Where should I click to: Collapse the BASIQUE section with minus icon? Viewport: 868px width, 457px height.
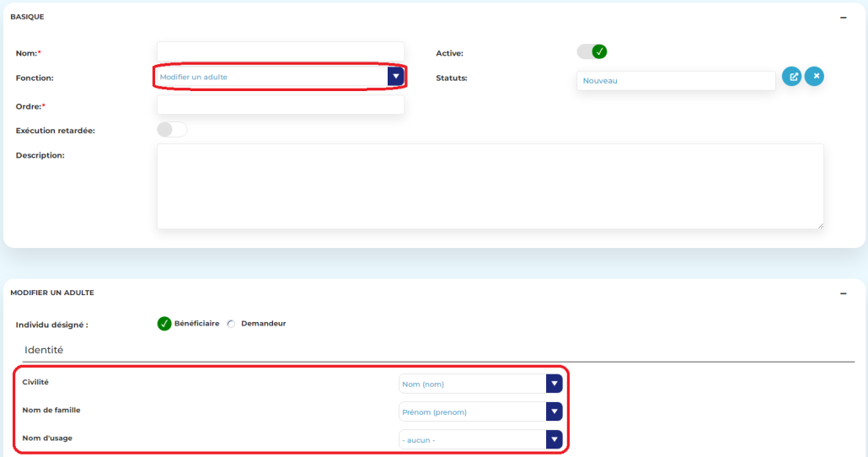point(843,17)
